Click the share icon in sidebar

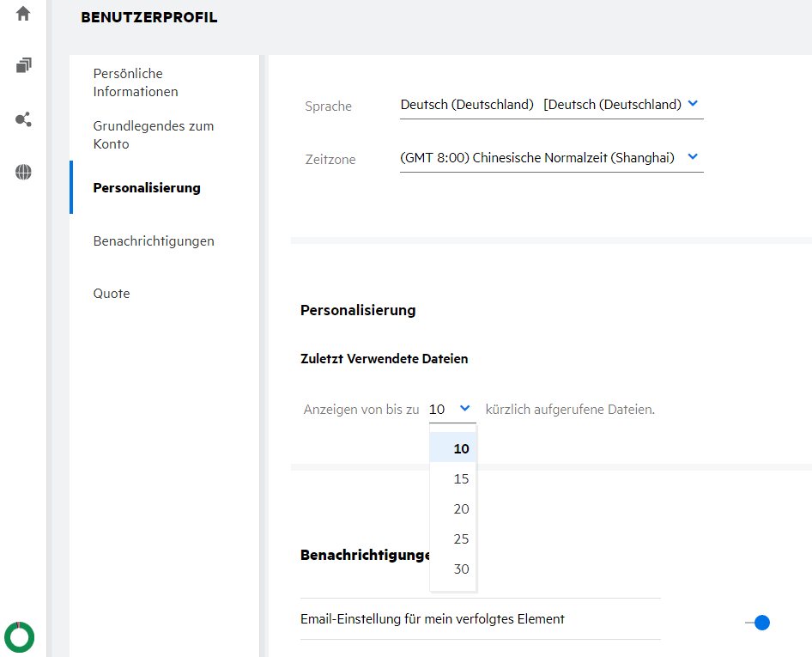[x=23, y=119]
